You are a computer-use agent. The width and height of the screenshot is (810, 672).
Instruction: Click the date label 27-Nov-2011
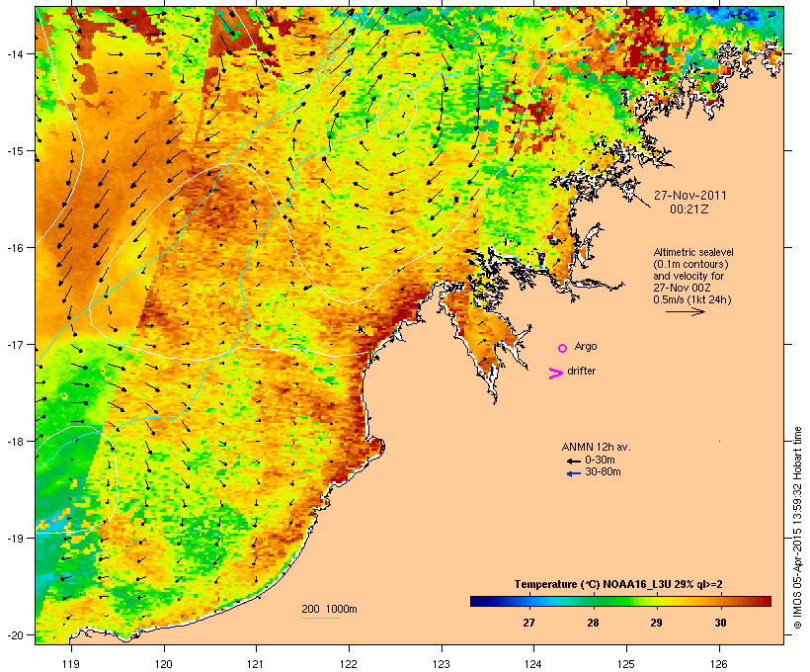[690, 196]
